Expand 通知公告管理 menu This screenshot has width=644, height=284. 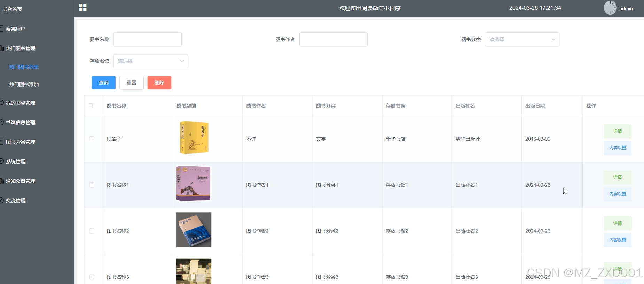click(21, 181)
